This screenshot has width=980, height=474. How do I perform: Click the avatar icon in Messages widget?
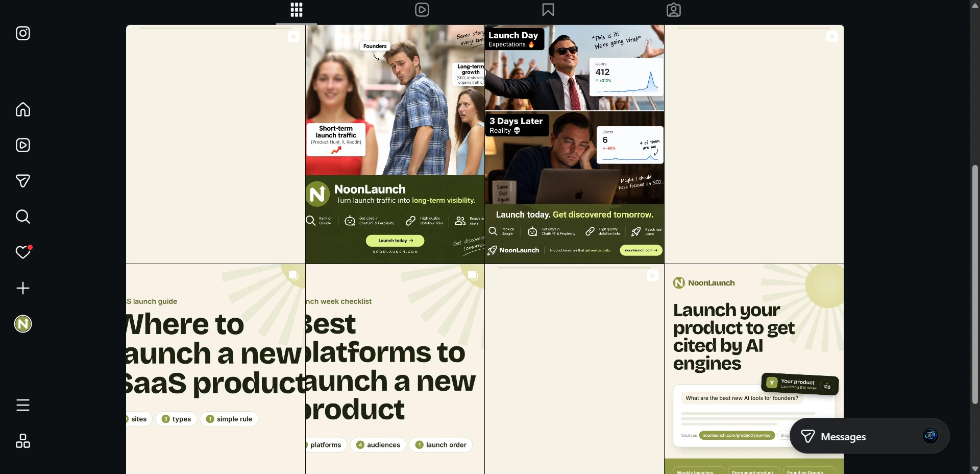(930, 435)
